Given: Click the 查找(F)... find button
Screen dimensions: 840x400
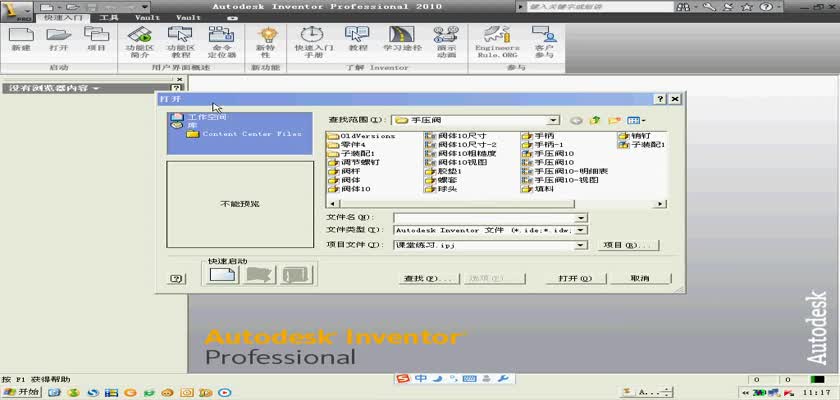Looking at the screenshot, I should (429, 278).
